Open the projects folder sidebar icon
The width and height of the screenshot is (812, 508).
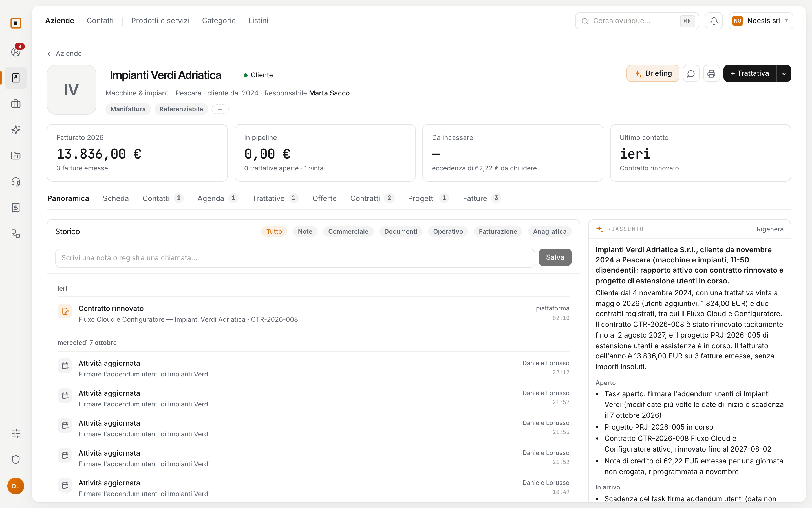point(16,156)
